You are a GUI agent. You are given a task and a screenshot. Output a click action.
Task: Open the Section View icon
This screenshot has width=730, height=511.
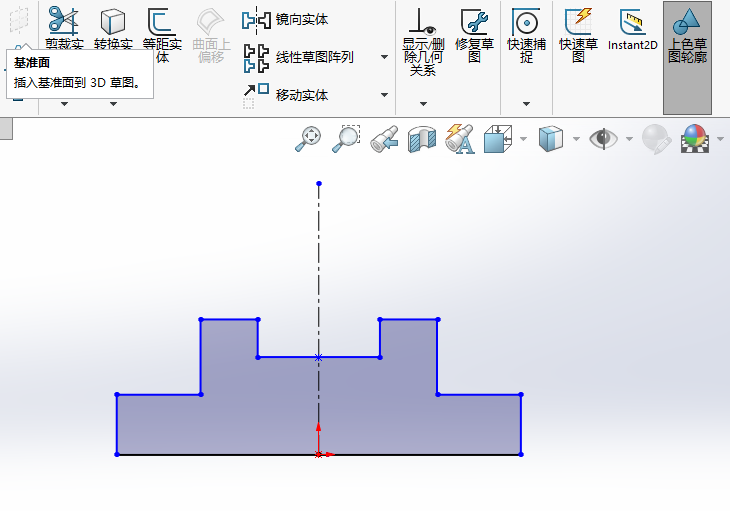tap(422, 139)
